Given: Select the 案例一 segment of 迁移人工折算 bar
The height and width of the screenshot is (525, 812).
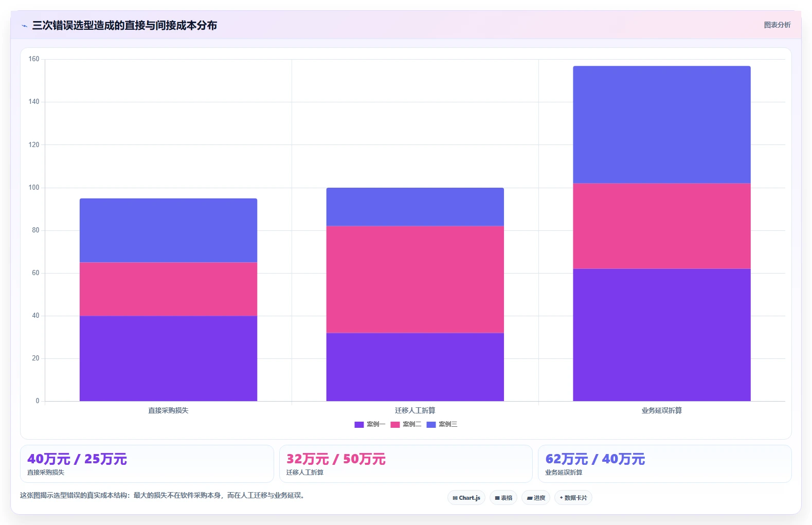Looking at the screenshot, I should [415, 367].
